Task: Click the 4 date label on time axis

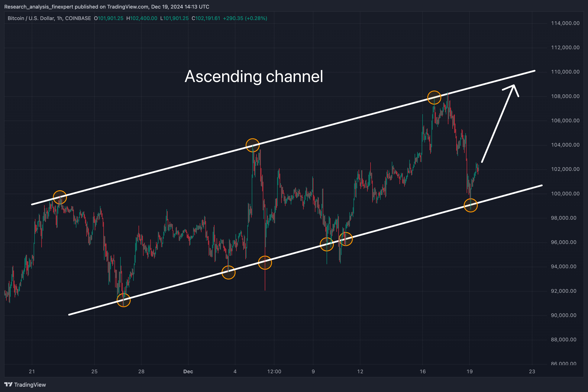Action: pyautogui.click(x=235, y=372)
